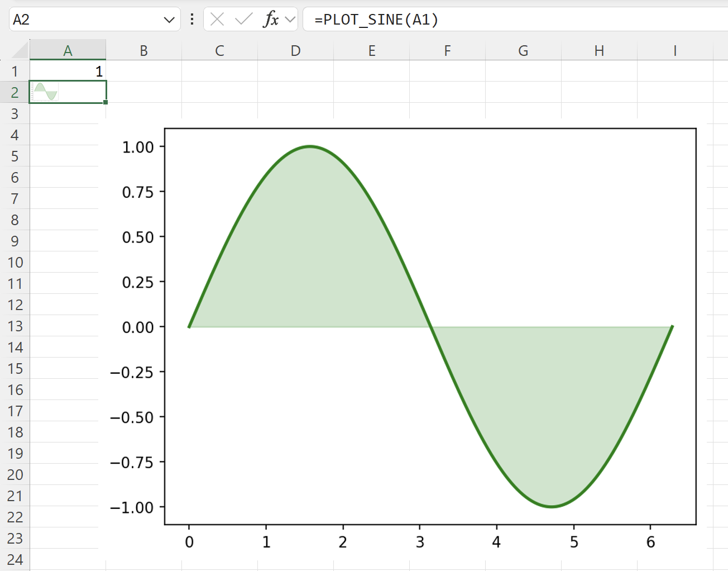Image resolution: width=728 pixels, height=571 pixels.
Task: Select column A header
Action: point(68,50)
